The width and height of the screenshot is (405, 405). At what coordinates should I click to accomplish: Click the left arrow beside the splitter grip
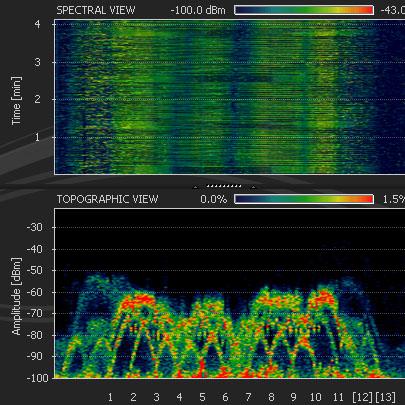pos(195,187)
